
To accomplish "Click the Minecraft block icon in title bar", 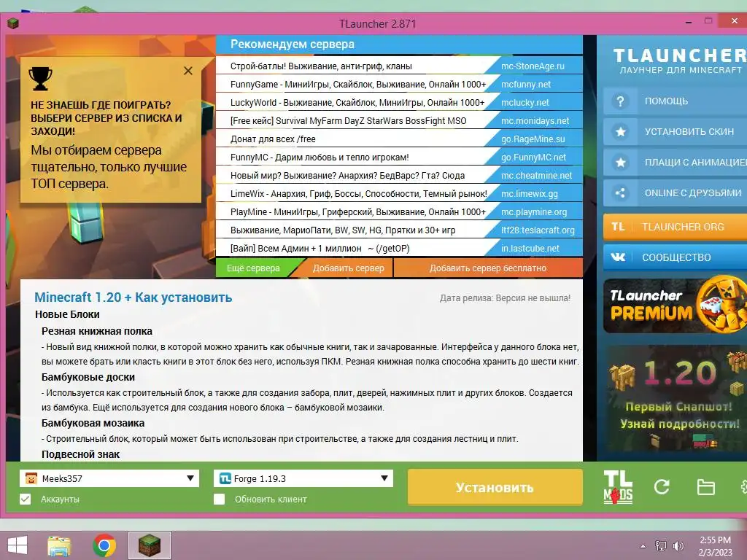I will tap(13, 23).
